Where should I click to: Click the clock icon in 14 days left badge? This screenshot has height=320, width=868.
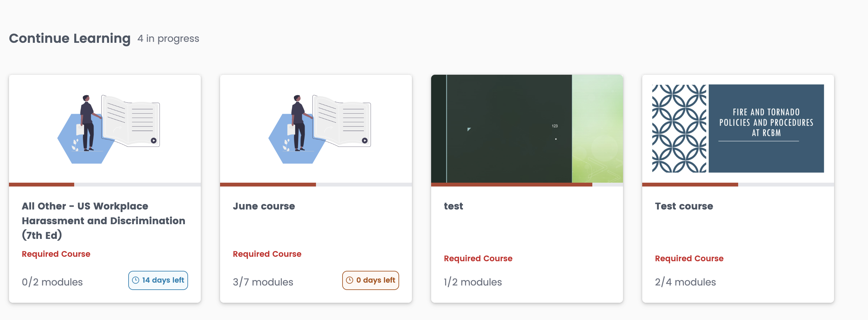[136, 280]
